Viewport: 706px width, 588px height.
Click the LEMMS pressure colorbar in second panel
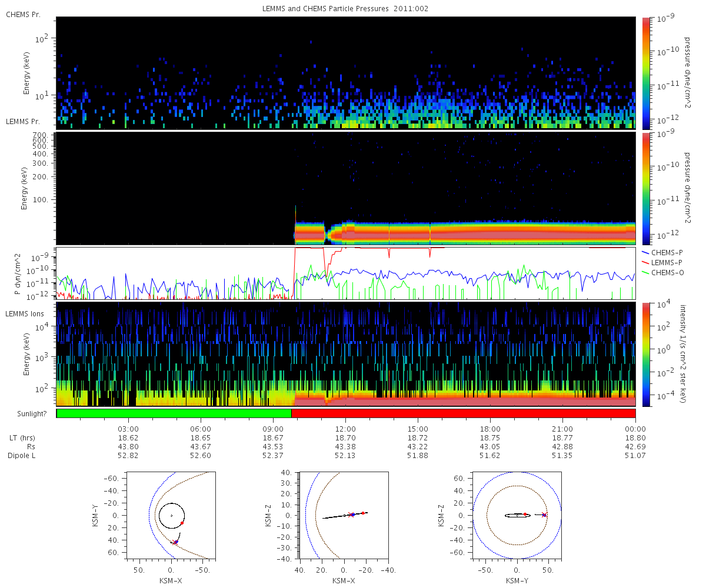coord(647,188)
